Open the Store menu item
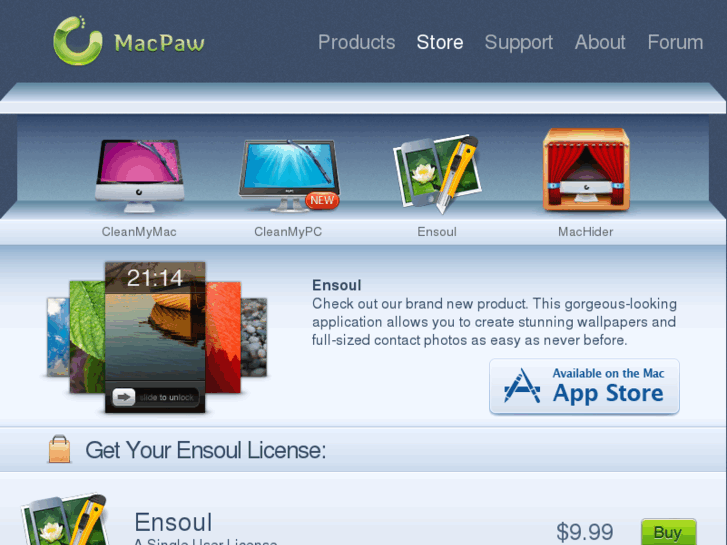The image size is (727, 545). click(x=440, y=42)
